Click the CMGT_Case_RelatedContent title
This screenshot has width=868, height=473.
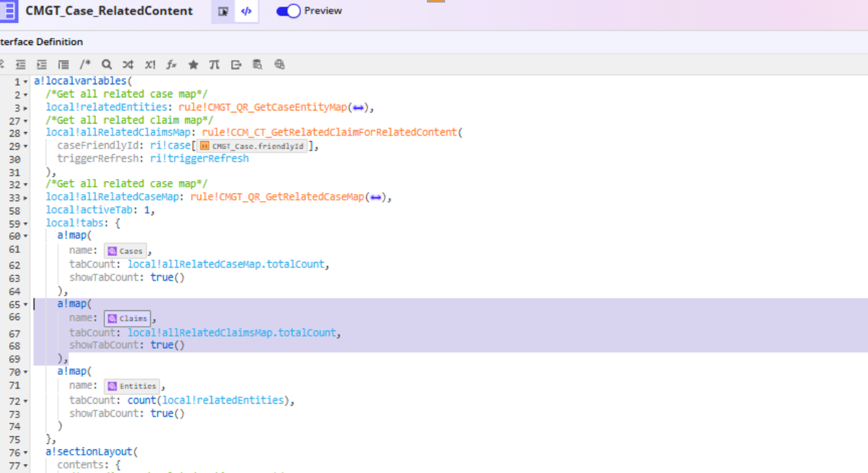(109, 11)
